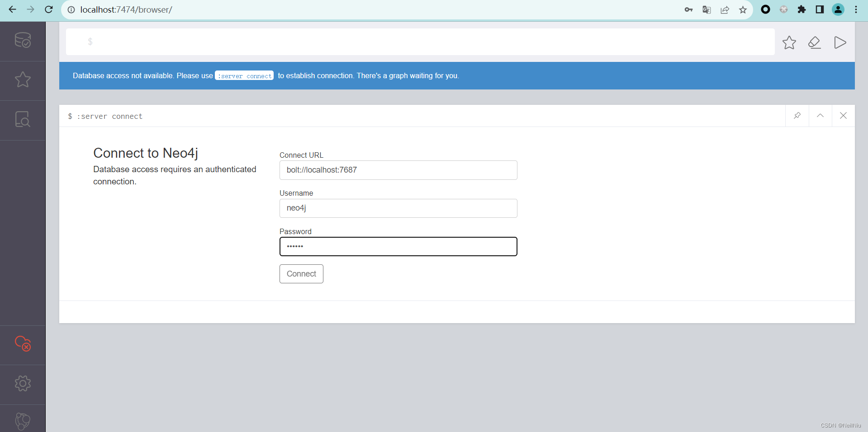Open the Extensions puzzle icon
868x432 pixels.
(802, 9)
